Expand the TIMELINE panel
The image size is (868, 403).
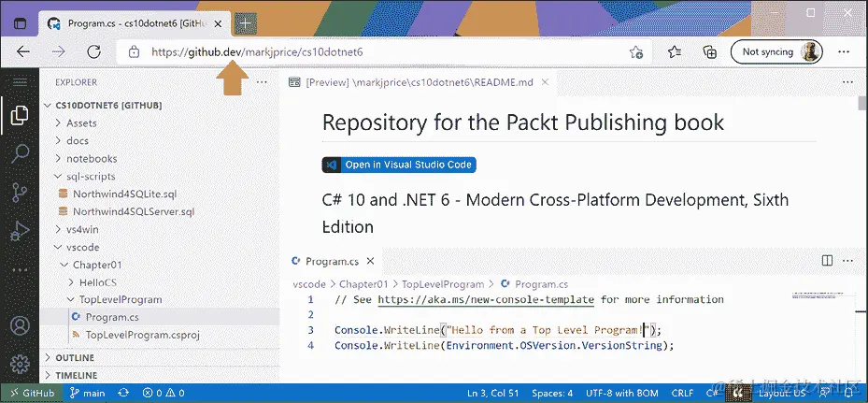pyautogui.click(x=160, y=375)
